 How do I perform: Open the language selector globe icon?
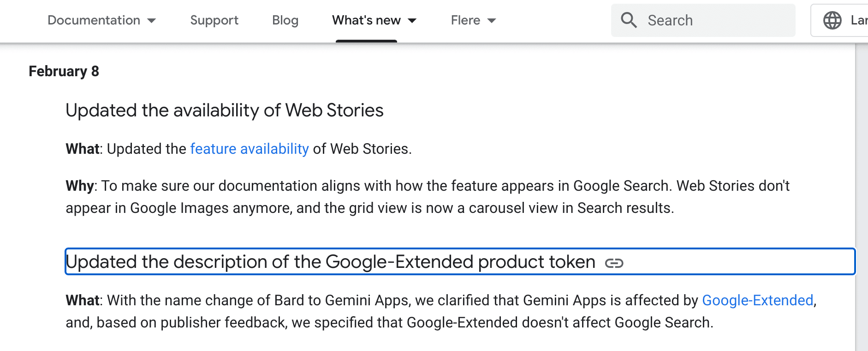coord(833,20)
